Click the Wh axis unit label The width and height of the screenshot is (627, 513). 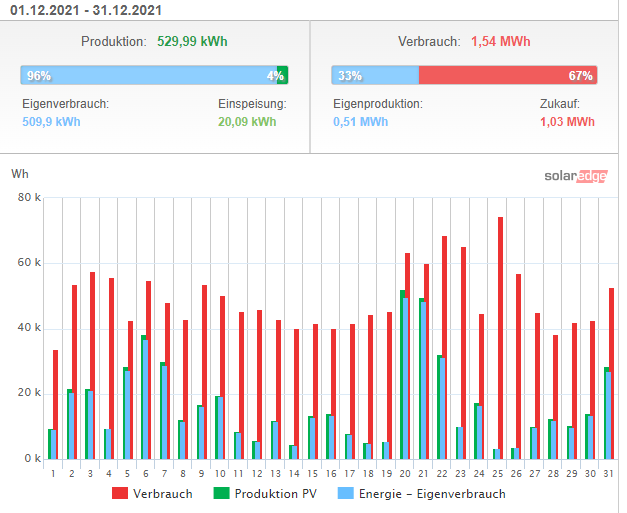click(20, 174)
